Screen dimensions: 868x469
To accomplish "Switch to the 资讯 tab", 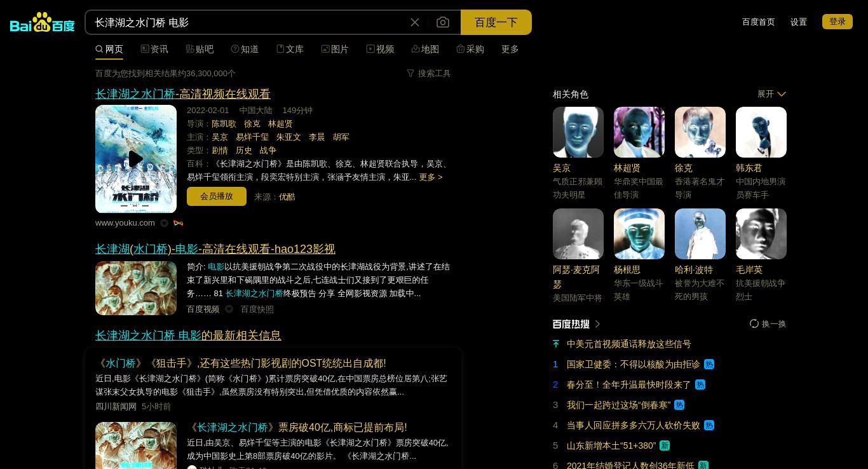I will point(154,49).
